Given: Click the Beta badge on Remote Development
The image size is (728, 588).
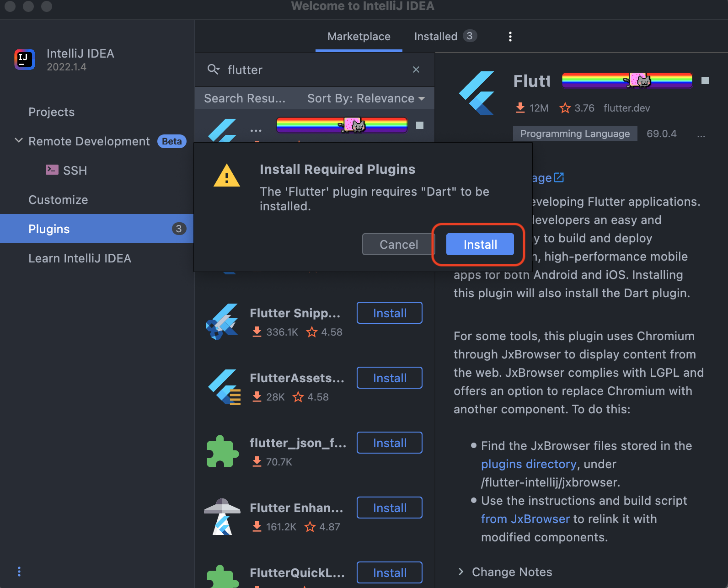Looking at the screenshot, I should 172,141.
